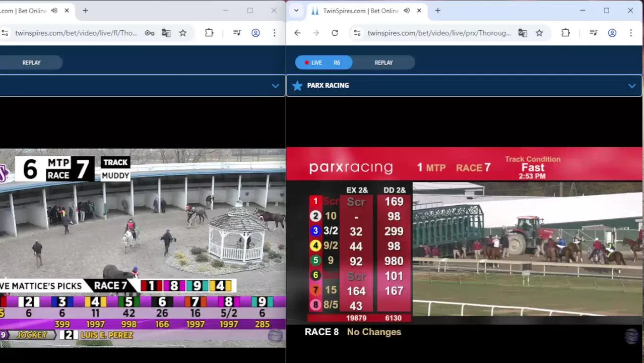The image size is (644, 363).
Task: Open the Chrome menu in the right window
Action: click(x=630, y=33)
